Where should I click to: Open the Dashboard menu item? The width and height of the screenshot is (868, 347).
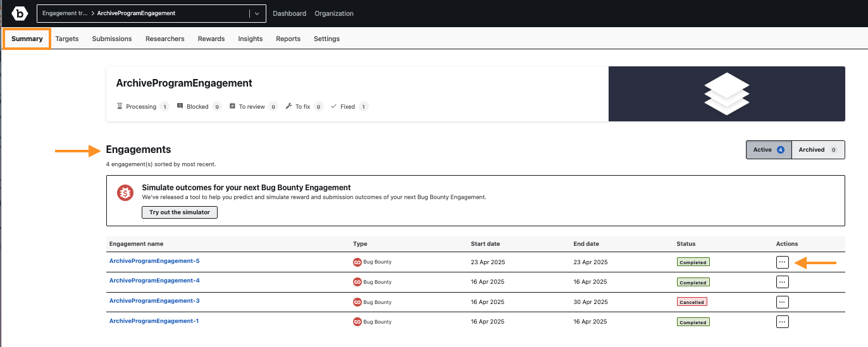pyautogui.click(x=289, y=13)
